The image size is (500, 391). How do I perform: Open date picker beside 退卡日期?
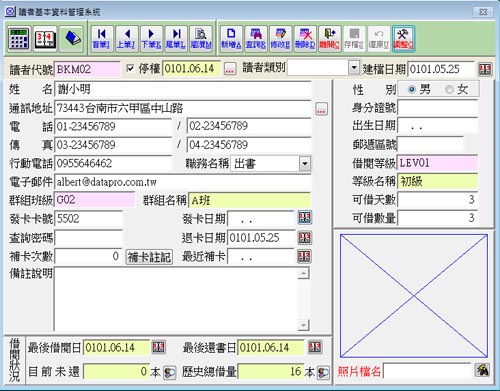(304, 238)
